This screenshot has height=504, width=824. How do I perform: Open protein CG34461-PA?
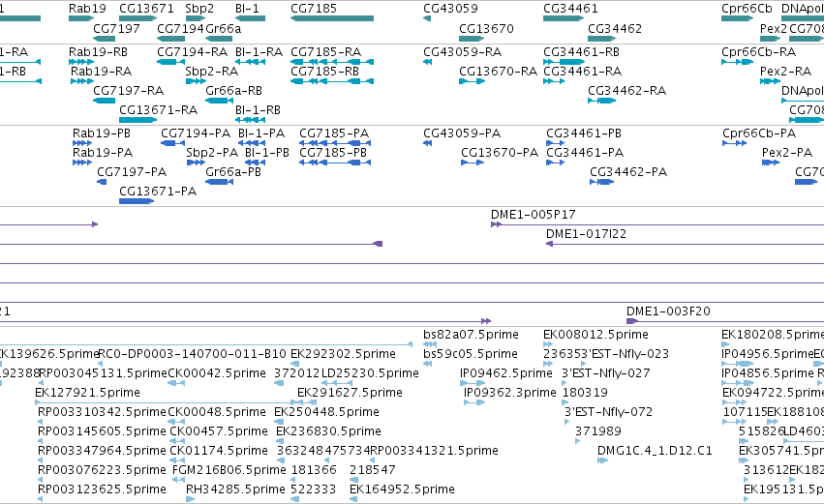585,152
